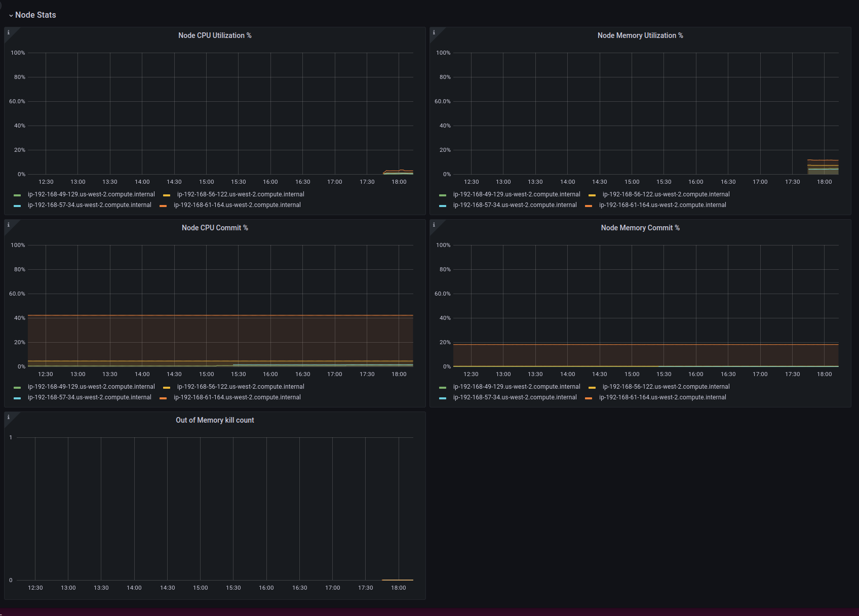This screenshot has width=859, height=616.
Task: Click yellow color marker for ip-192-168-56-122 in Memory Utilization legend
Action: 592,194
